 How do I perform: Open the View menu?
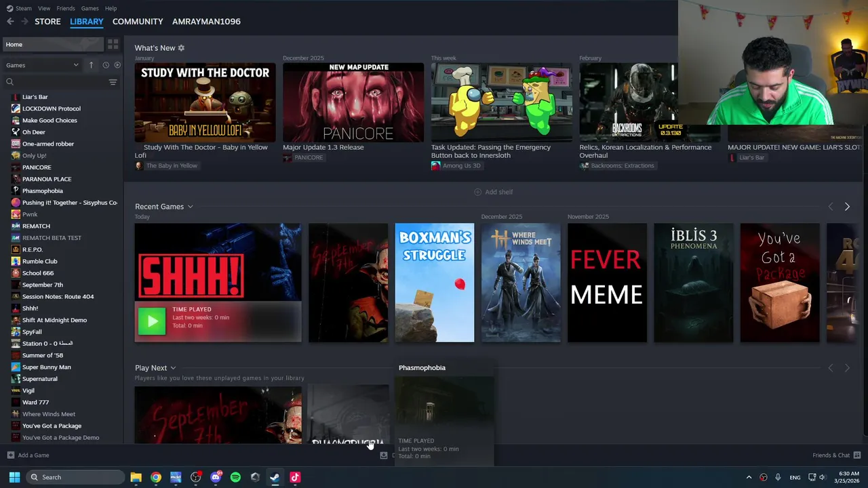point(44,8)
